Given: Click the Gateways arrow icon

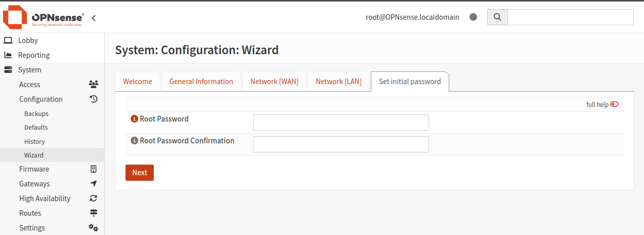Looking at the screenshot, I should 93,184.
